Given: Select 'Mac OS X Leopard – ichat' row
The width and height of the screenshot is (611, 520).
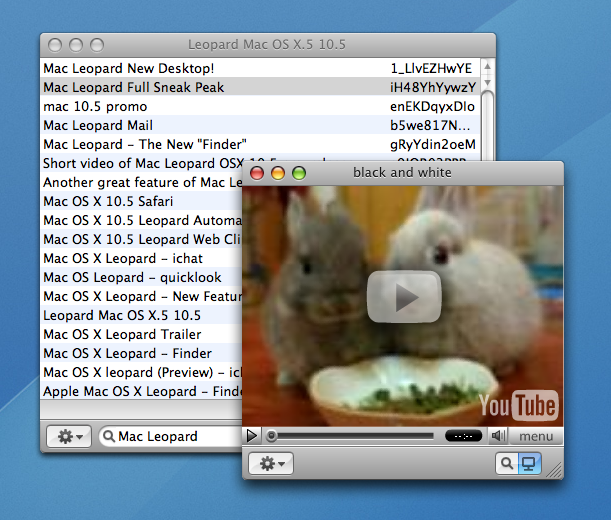Looking at the screenshot, I should tap(141, 258).
